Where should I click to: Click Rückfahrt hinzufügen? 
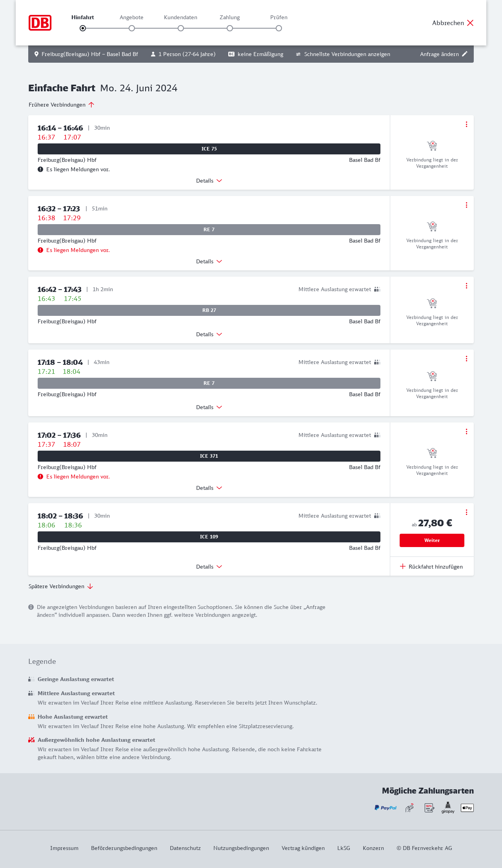(431, 567)
